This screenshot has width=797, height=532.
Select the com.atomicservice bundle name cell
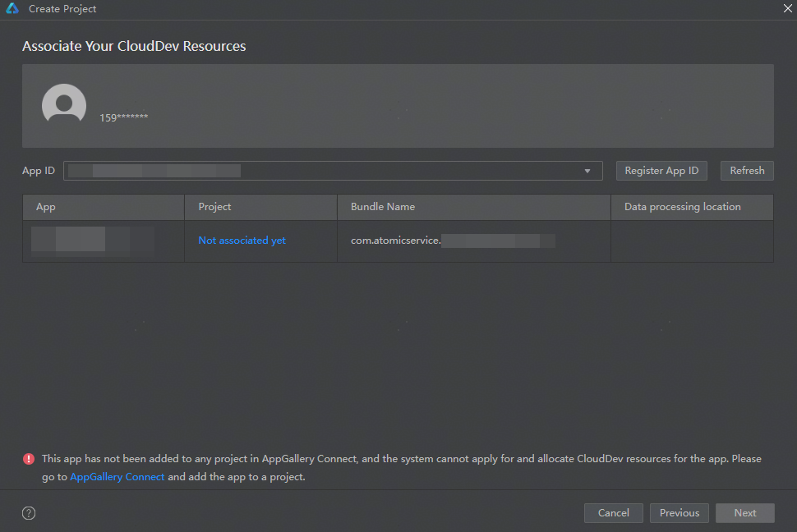(452, 241)
